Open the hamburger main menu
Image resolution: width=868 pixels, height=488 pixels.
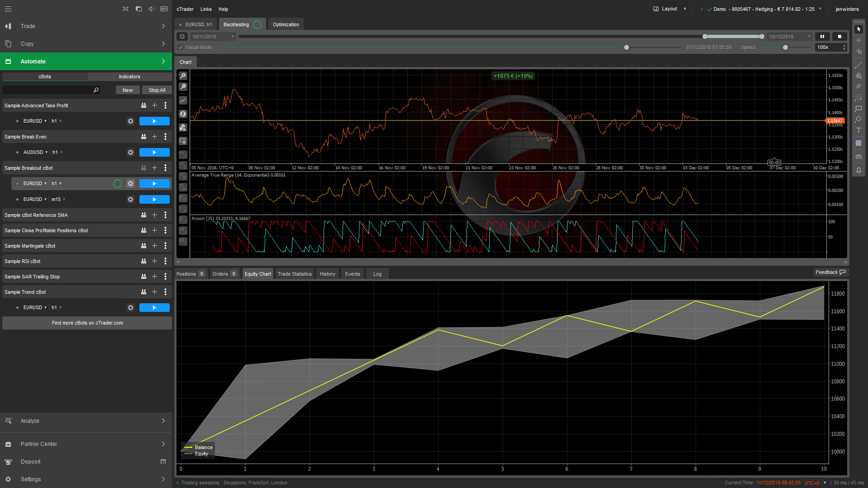point(8,9)
